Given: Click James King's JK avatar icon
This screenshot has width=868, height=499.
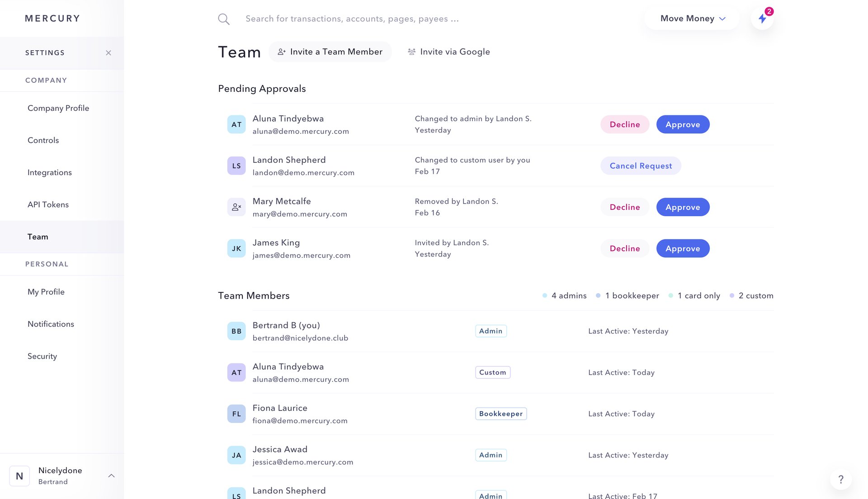Looking at the screenshot, I should click(x=236, y=248).
